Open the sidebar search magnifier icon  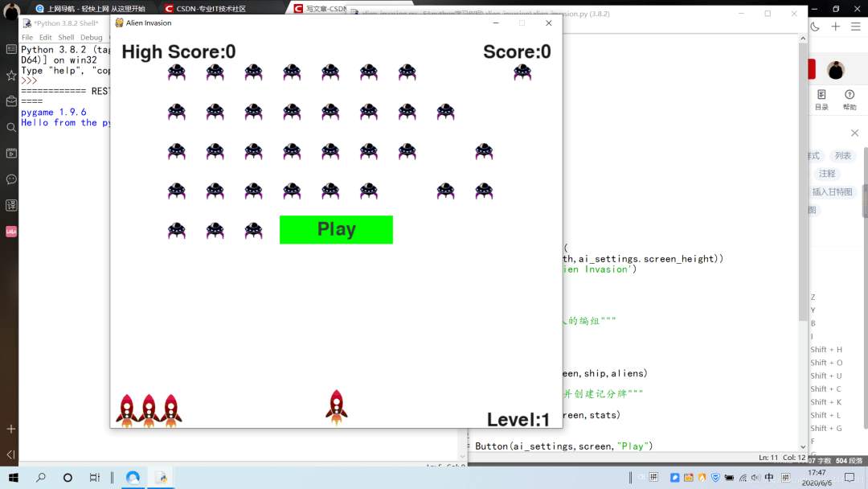pos(11,127)
